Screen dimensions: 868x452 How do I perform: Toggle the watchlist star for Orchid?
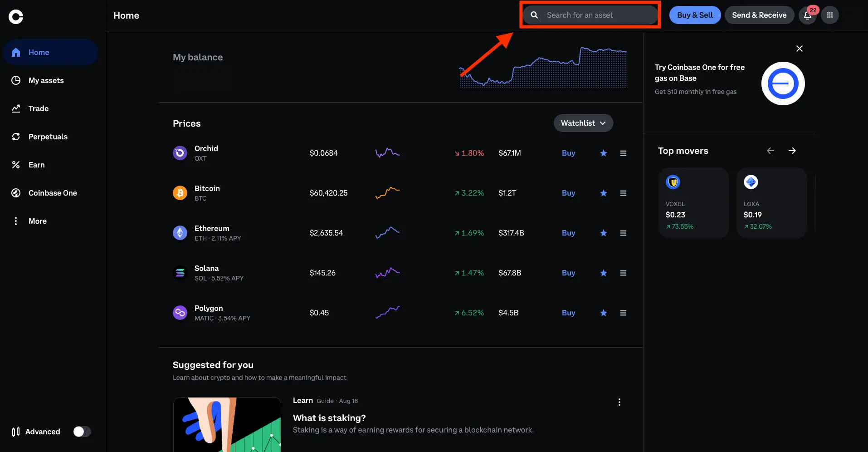click(603, 153)
